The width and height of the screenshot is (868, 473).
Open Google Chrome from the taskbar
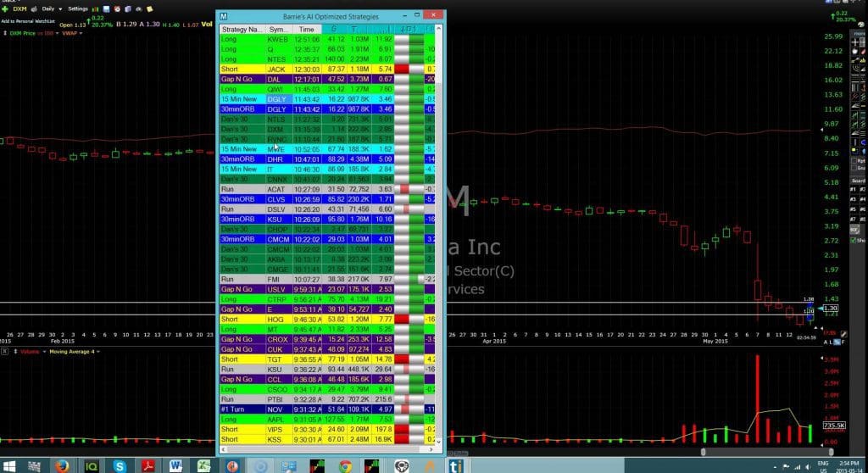[346, 466]
